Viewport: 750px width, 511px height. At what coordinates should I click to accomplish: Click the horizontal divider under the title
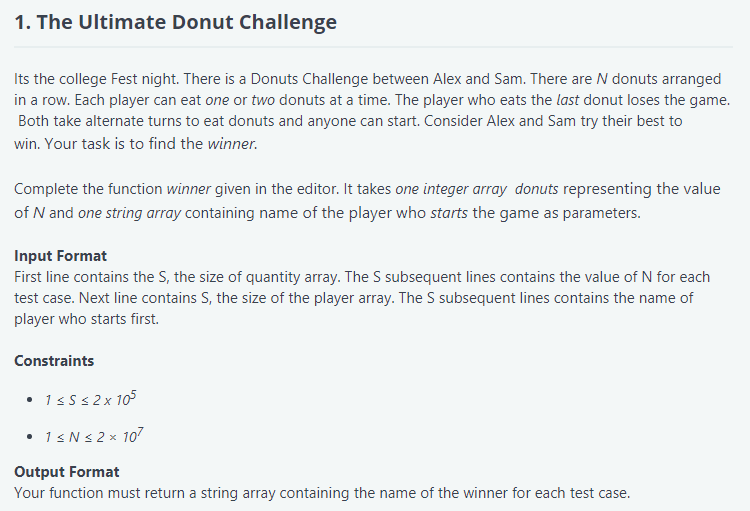tap(374, 47)
